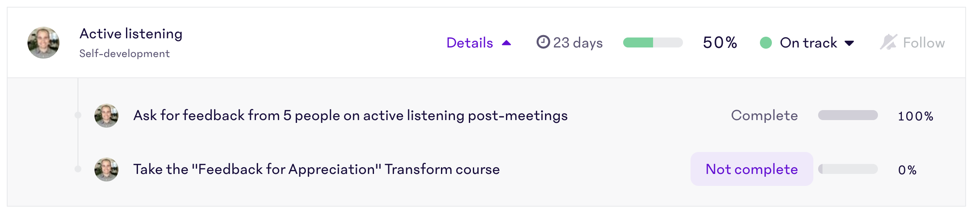
Task: Toggle the Not complete status button
Action: (x=752, y=169)
